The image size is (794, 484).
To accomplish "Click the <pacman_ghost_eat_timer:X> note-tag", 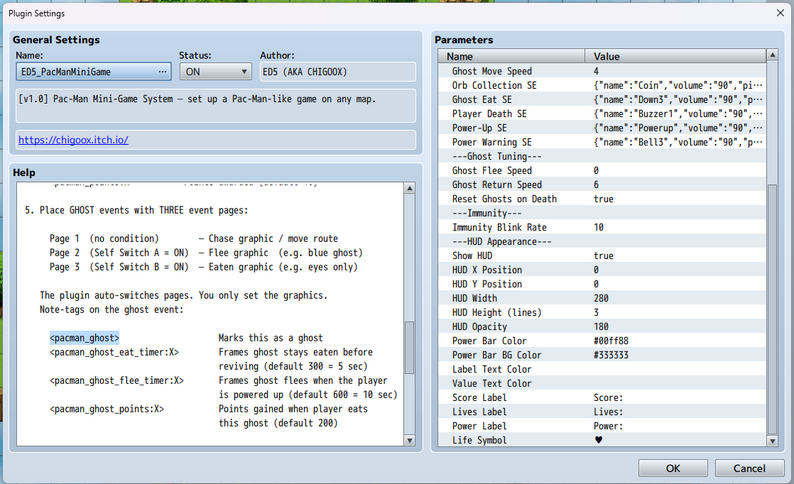I will [114, 352].
